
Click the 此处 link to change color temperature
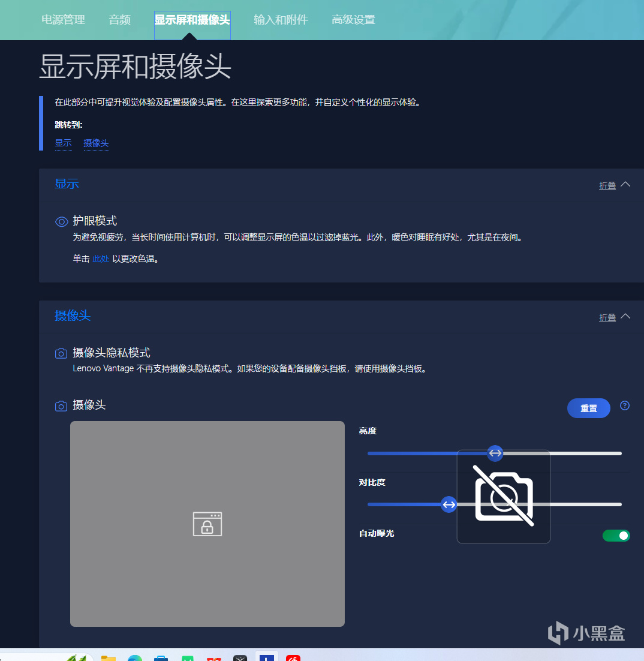[101, 259]
